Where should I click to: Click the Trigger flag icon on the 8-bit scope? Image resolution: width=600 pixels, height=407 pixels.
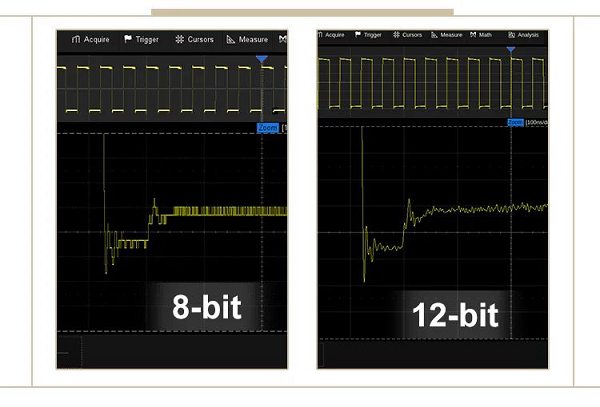128,40
